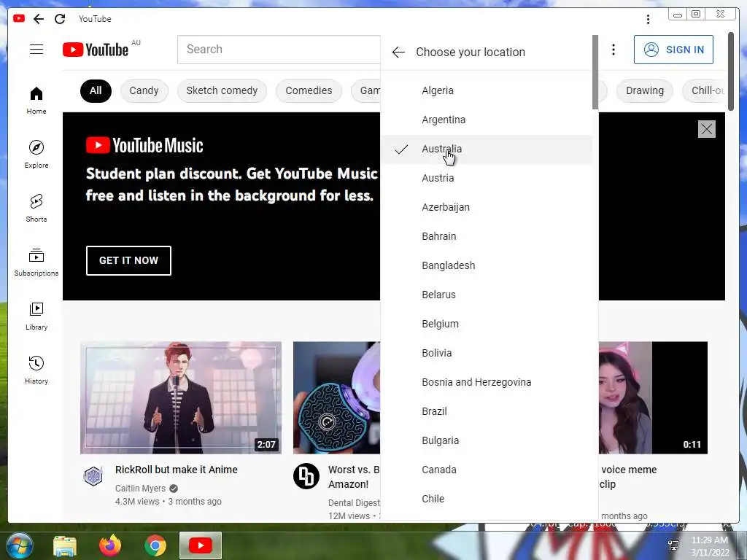Launch Chrome from the taskbar
Image resolution: width=747 pixels, height=560 pixels.
155,545
